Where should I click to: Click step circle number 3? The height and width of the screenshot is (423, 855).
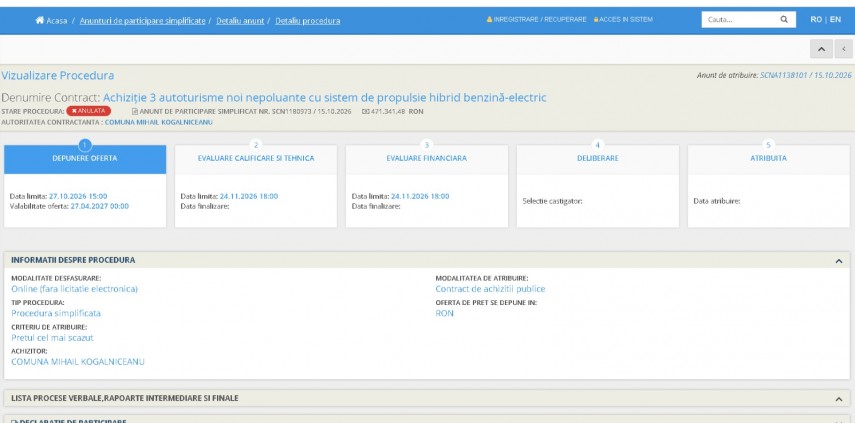(427, 145)
